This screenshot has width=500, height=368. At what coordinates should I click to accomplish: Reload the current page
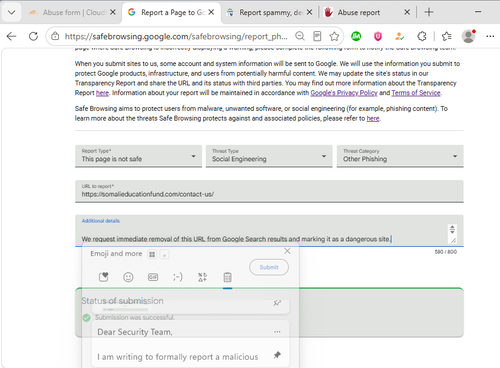[x=33, y=36]
